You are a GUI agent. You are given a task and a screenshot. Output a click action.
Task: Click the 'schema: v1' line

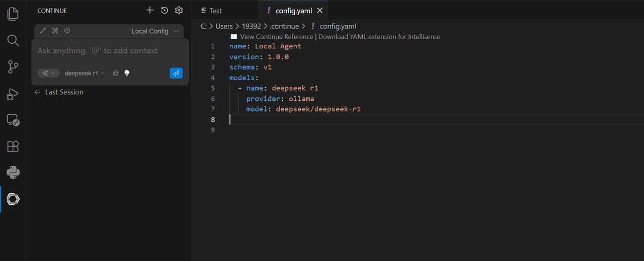[x=251, y=67]
